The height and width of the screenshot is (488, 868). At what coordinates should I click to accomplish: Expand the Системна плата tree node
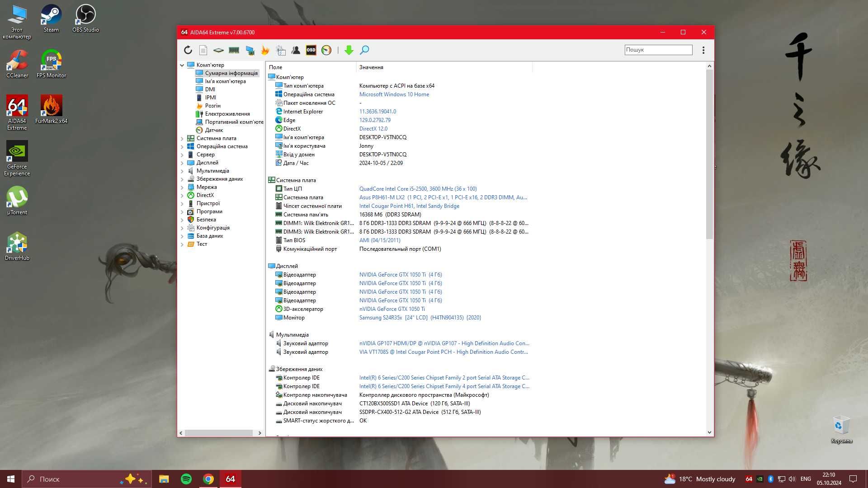click(182, 138)
